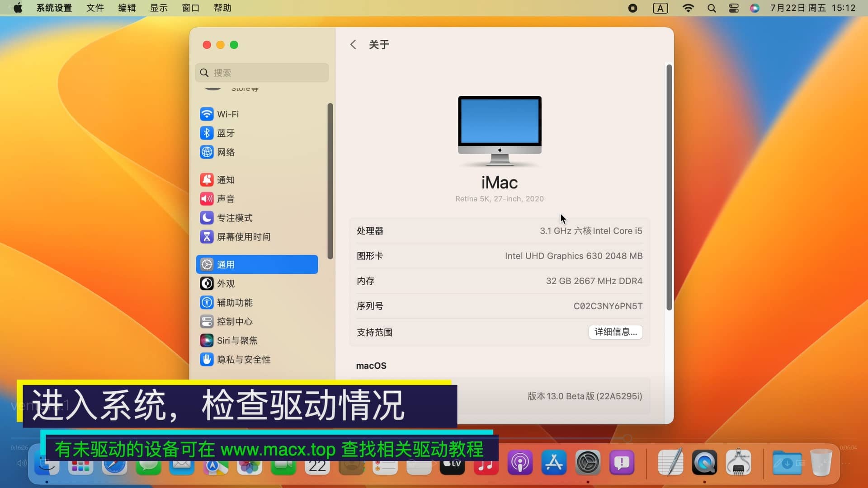Open the 显示 menu in menu bar
The height and width of the screenshot is (488, 868).
pyautogui.click(x=159, y=8)
